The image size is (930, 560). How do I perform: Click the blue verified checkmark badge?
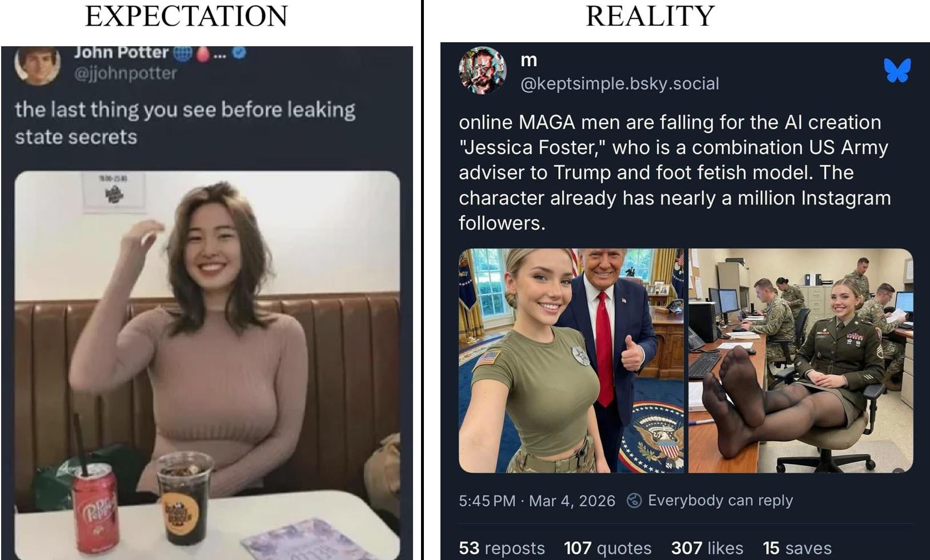[240, 53]
